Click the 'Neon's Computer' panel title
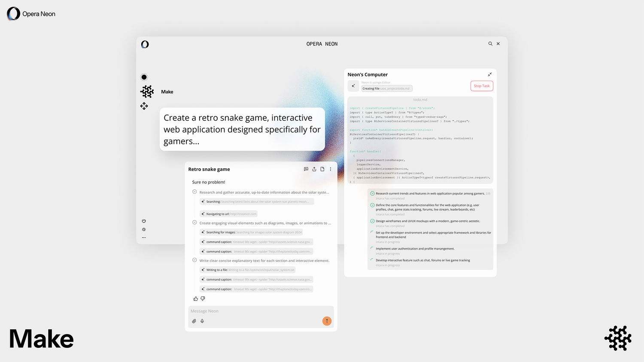Viewport: 644px width, 362px height. tap(368, 75)
